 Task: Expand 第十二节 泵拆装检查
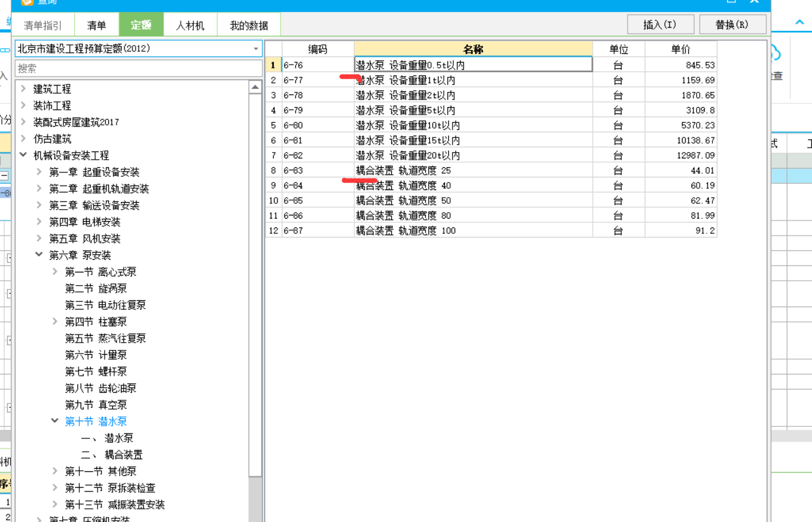[x=55, y=487]
